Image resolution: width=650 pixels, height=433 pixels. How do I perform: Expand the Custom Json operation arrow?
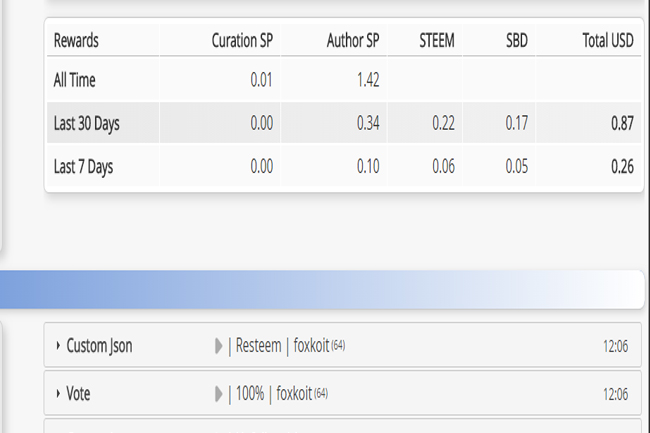click(58, 346)
